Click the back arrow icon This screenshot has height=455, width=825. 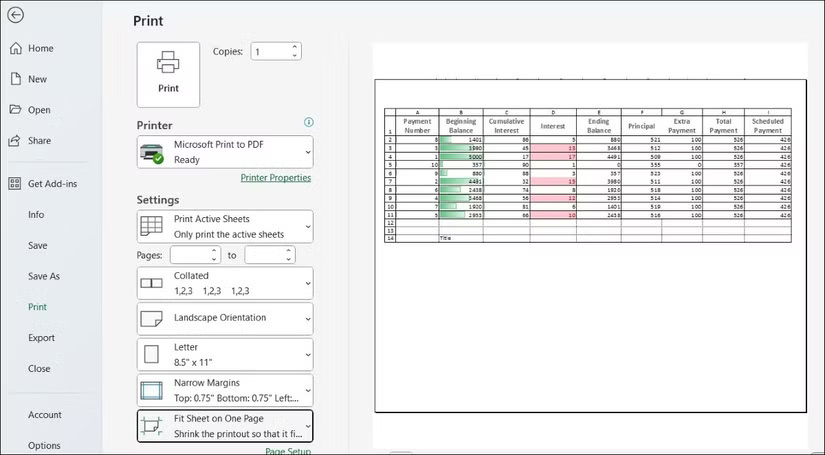tap(15, 15)
